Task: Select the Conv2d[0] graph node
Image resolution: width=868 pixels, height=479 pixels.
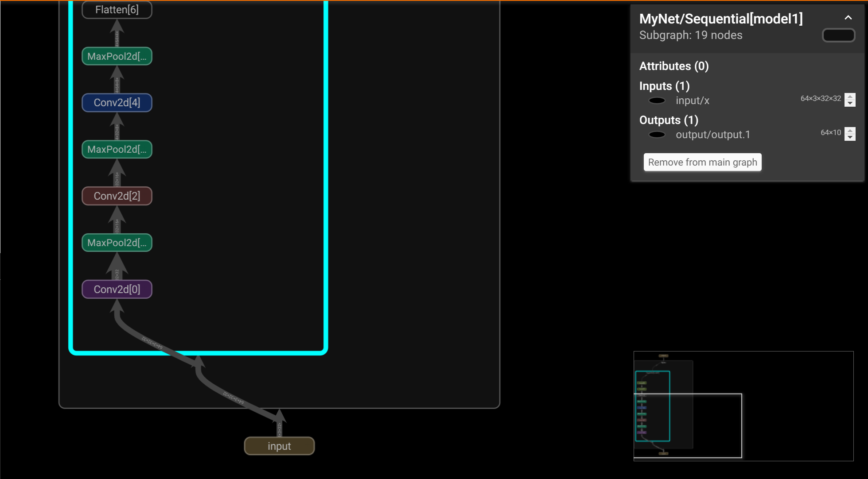Action: (x=117, y=290)
